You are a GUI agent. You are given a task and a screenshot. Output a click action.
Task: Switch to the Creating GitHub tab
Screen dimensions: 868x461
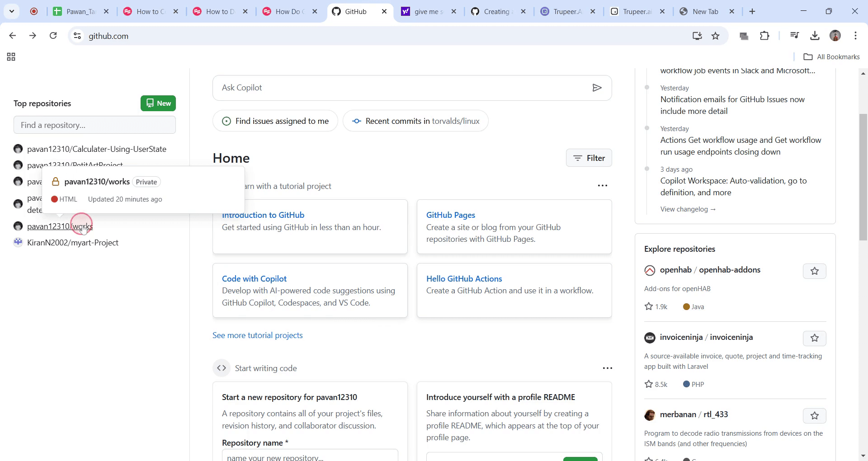pos(498,11)
